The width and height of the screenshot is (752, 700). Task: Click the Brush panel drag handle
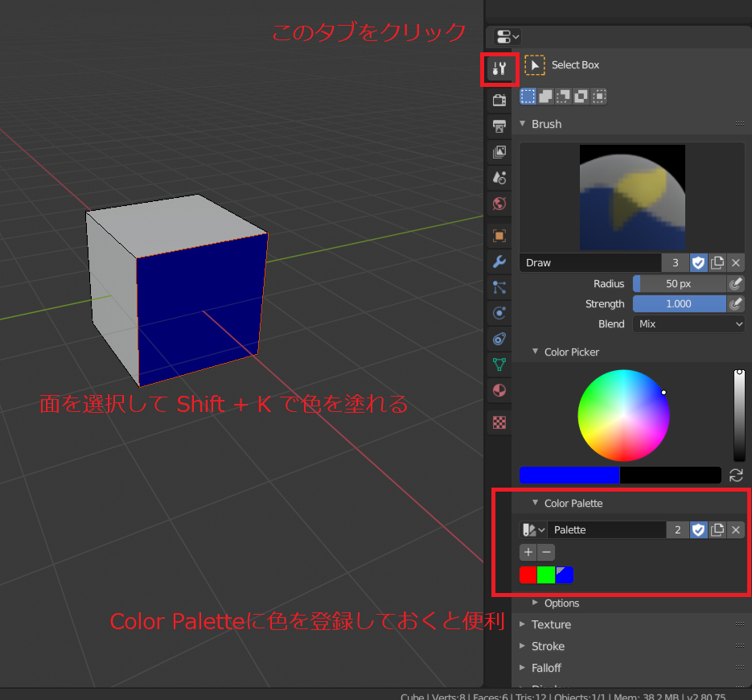pos(739,124)
